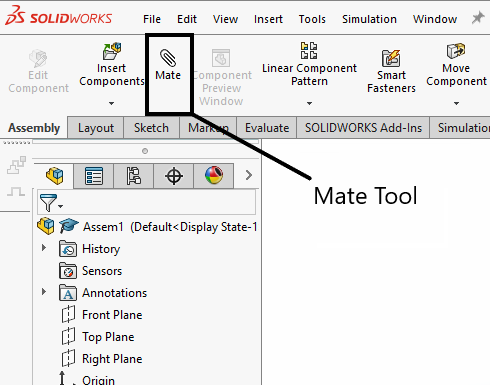
Task: Select Top Plane in the tree
Action: point(108,337)
